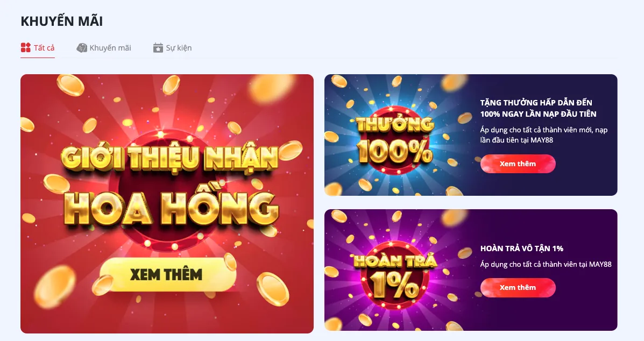Open the HOÀN TRẢ 1% badge image
The image size is (644, 341).
tap(394, 274)
